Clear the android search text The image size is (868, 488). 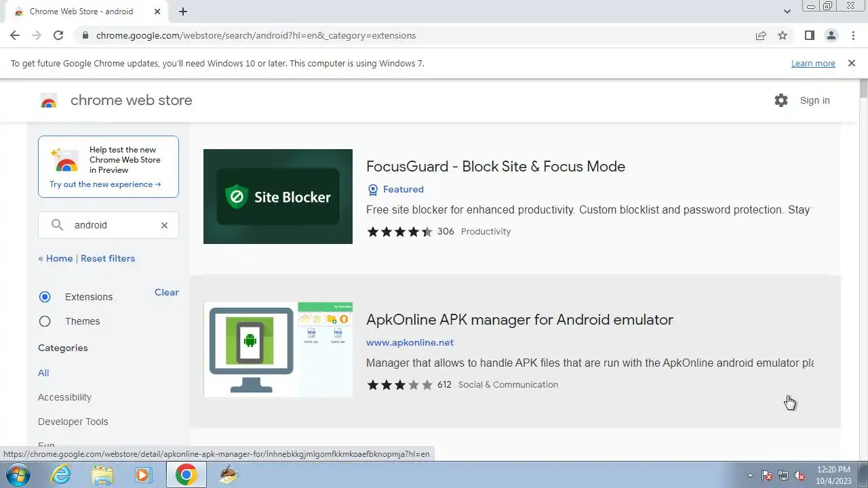pos(164,225)
